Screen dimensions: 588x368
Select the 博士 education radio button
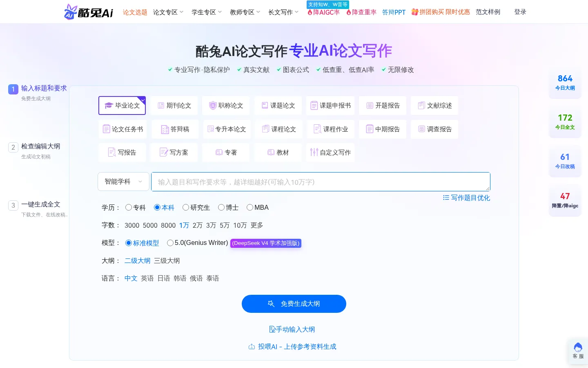(x=221, y=207)
